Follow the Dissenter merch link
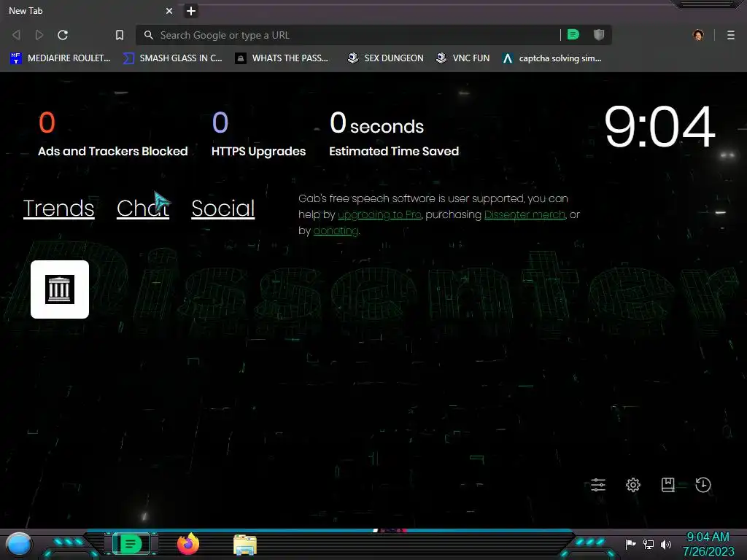Image resolution: width=747 pixels, height=560 pixels. click(525, 215)
